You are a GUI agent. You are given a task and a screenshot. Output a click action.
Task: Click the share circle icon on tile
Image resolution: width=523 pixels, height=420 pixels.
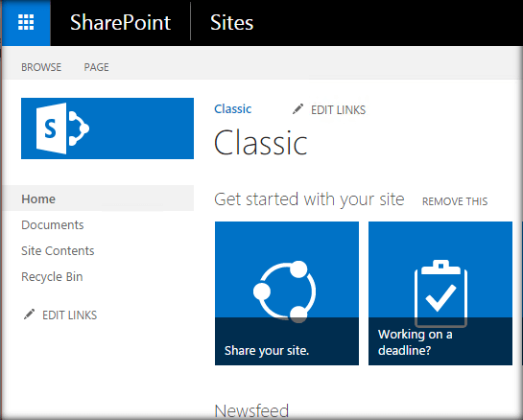click(284, 292)
